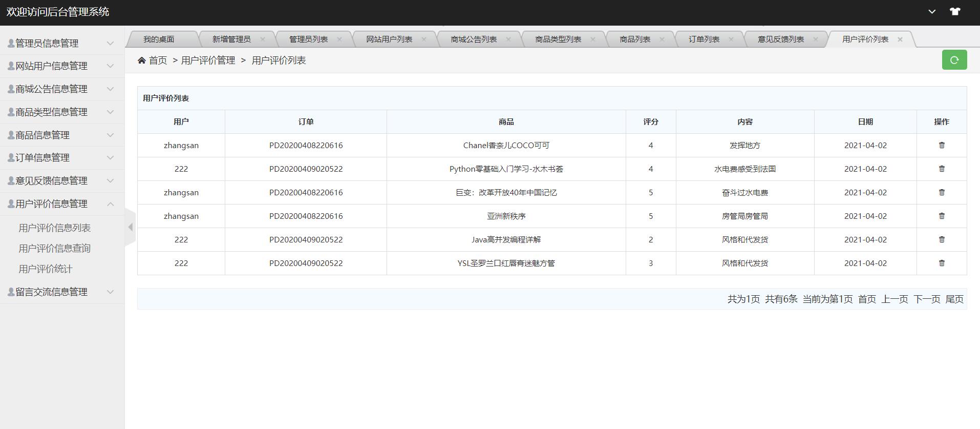Select the 奋斗过水电费 content cell
Screen dimensions: 980x429
coord(745,192)
